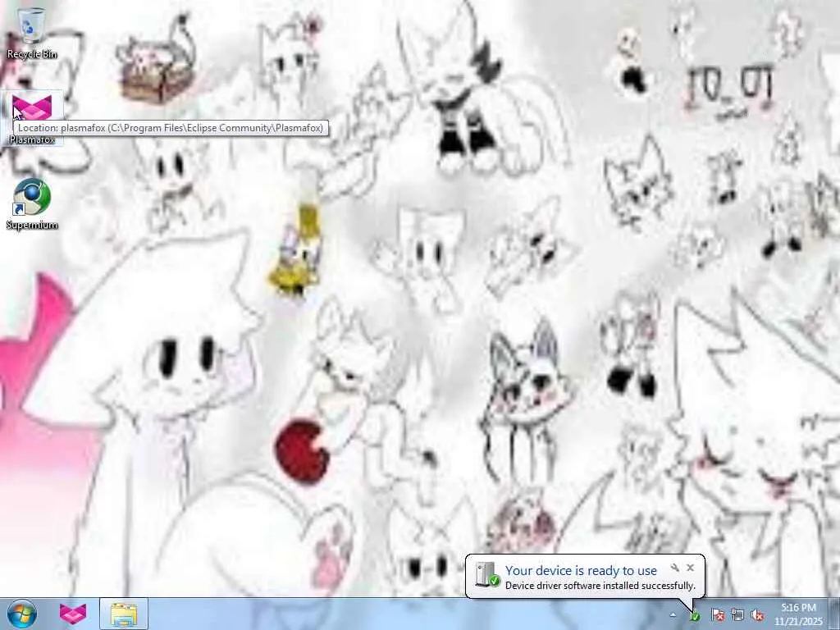The image size is (840, 630).
Task: Open the Action Center flag icon
Action: point(718,615)
